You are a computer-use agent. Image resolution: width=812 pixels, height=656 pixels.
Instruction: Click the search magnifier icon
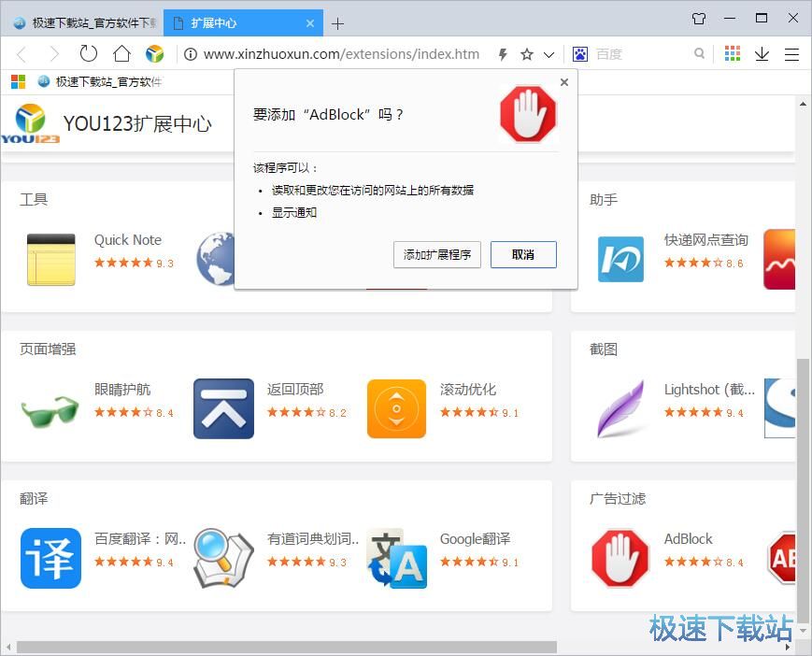pos(699,53)
